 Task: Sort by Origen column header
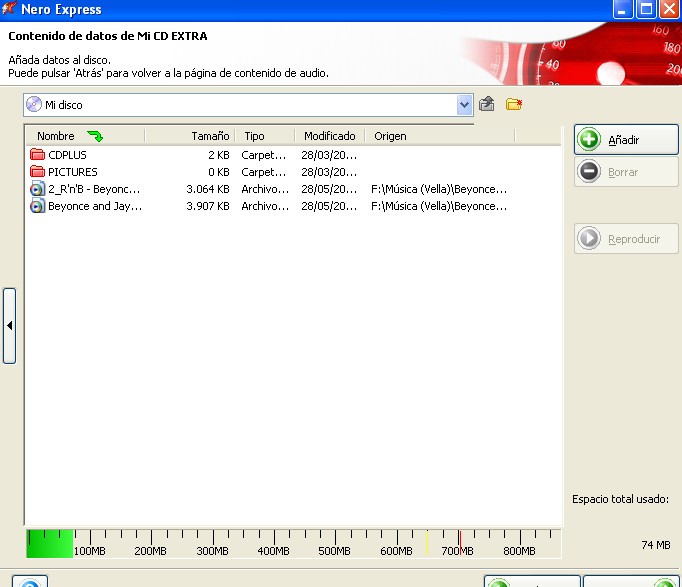[x=440, y=136]
